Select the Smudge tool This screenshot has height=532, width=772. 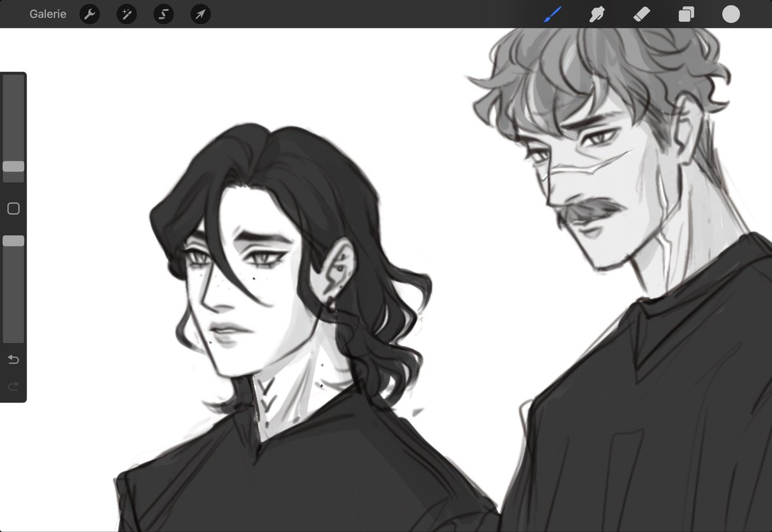click(598, 14)
